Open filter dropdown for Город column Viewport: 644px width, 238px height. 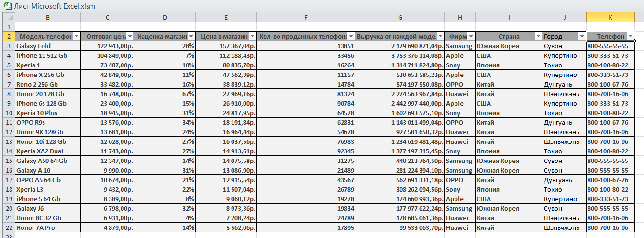pos(581,36)
